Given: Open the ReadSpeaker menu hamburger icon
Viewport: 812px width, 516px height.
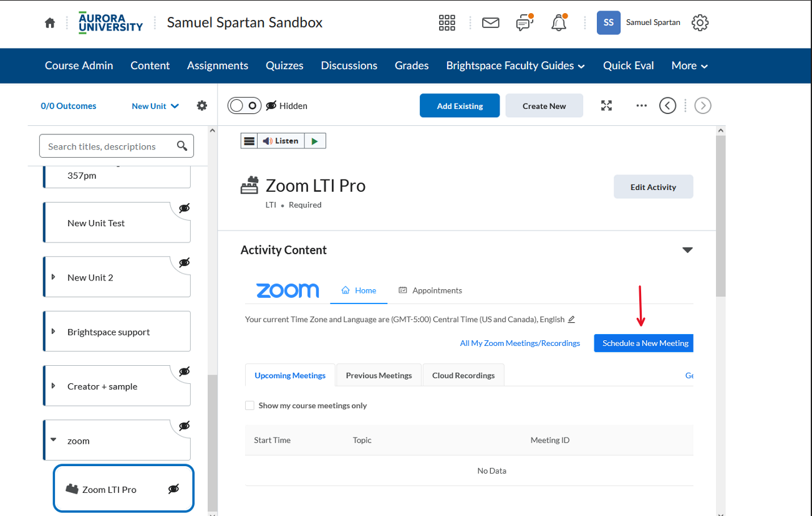Looking at the screenshot, I should (249, 141).
